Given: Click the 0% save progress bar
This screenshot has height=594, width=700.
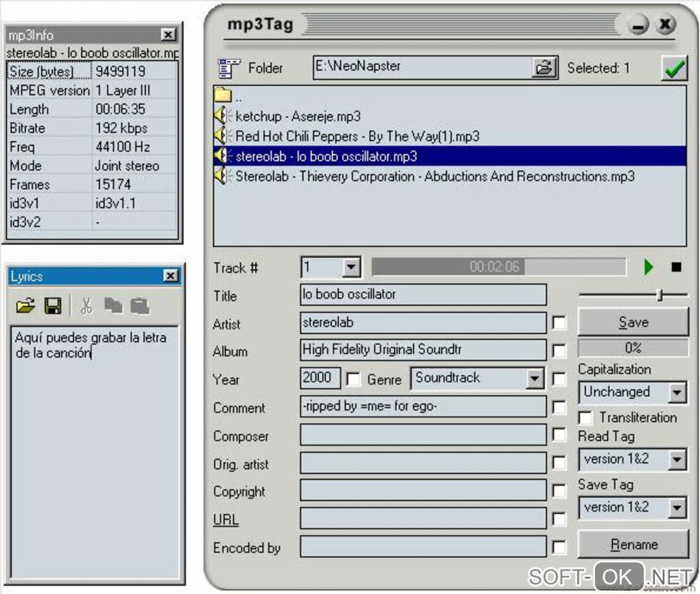Looking at the screenshot, I should coord(633,348).
